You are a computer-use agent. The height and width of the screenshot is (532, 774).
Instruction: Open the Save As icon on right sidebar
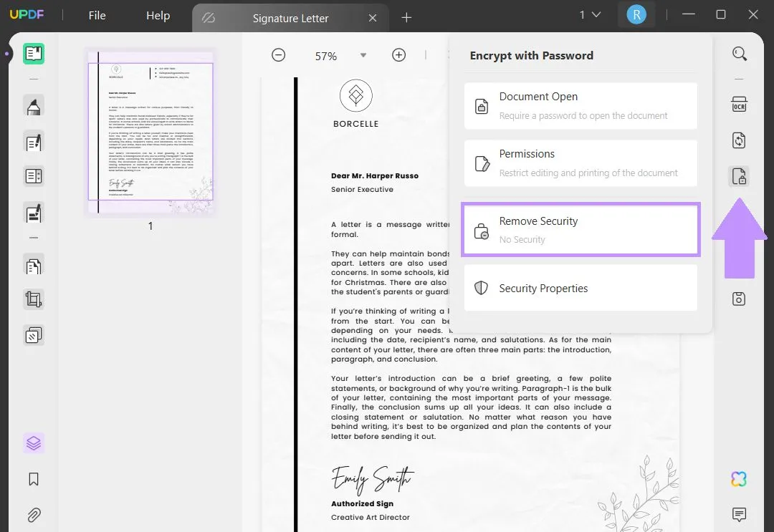point(738,299)
